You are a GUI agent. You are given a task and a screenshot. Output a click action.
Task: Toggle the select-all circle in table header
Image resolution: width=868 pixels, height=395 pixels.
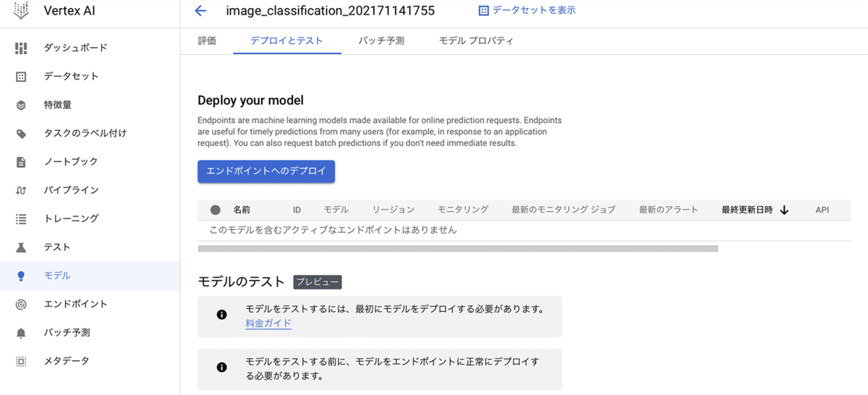click(215, 210)
